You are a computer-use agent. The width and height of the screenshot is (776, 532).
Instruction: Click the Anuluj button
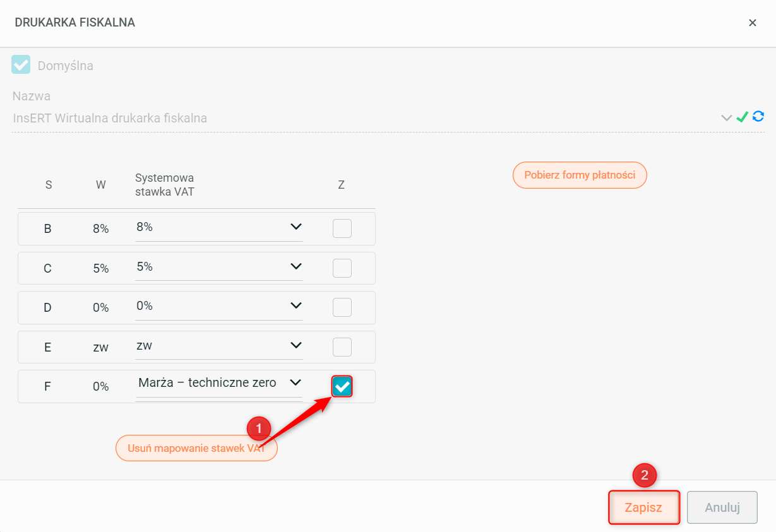pyautogui.click(x=722, y=507)
